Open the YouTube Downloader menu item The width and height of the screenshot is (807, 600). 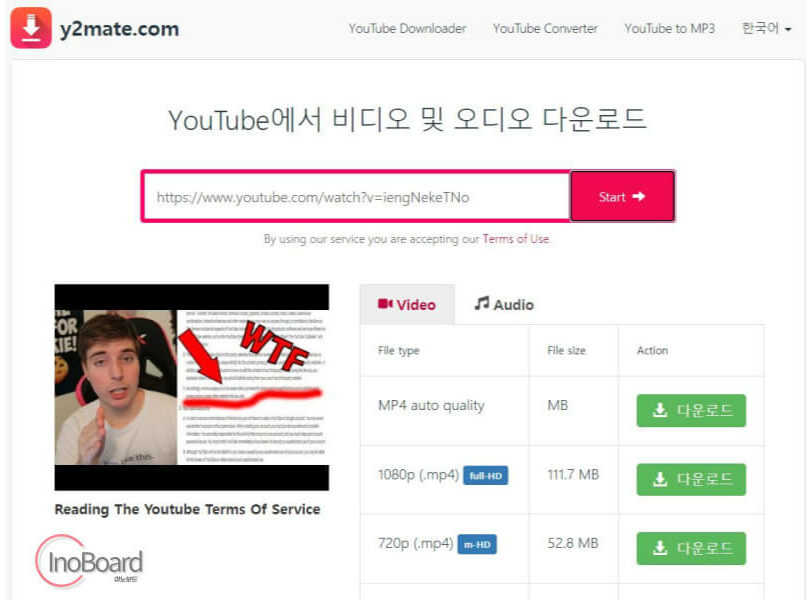tap(407, 28)
